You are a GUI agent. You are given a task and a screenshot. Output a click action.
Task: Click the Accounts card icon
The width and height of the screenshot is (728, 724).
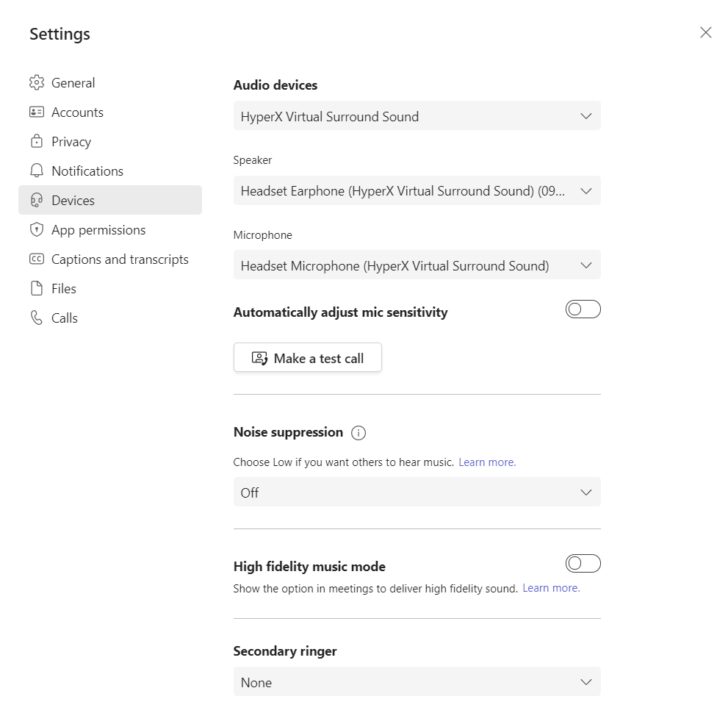[x=37, y=112]
